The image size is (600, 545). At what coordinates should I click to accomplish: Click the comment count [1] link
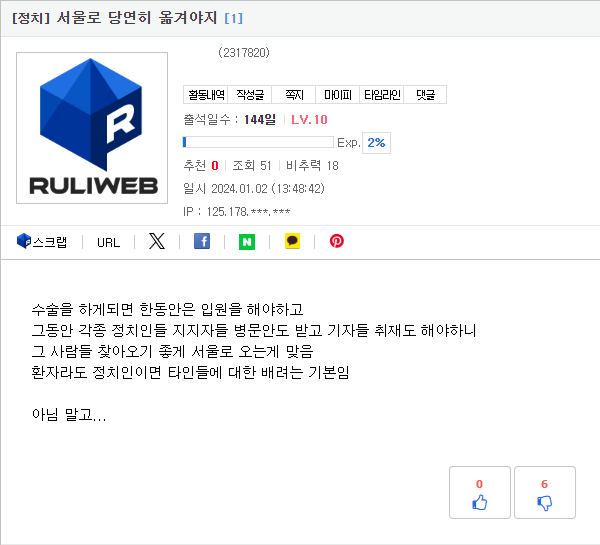233,18
